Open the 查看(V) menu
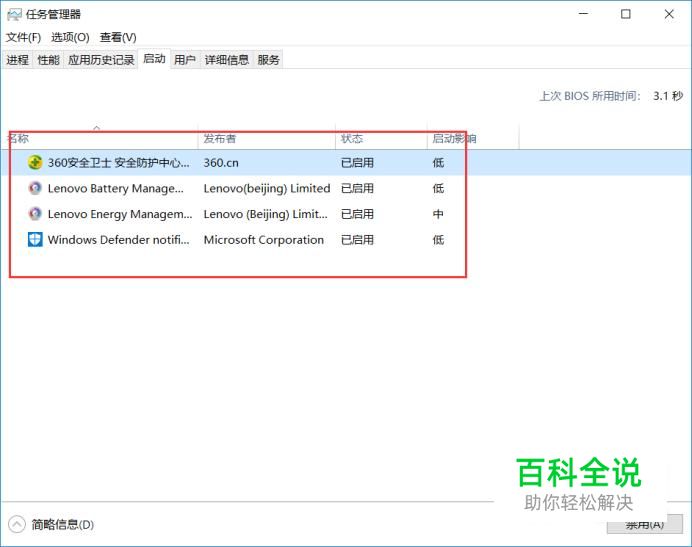Image resolution: width=692 pixels, height=547 pixels. click(x=118, y=38)
